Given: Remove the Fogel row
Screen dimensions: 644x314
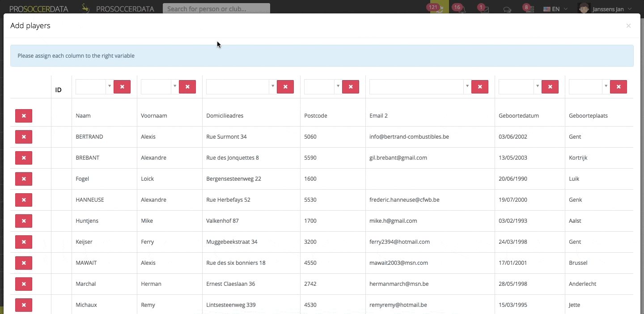Looking at the screenshot, I should (24, 179).
